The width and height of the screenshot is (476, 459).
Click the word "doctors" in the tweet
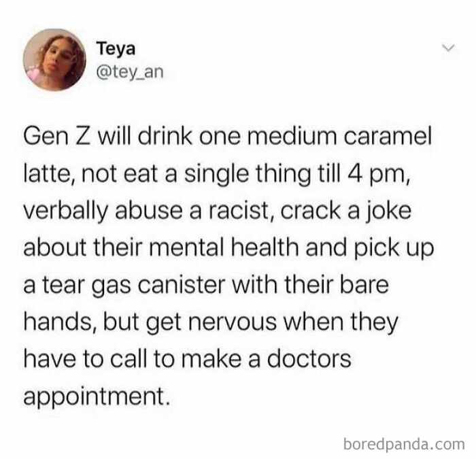coord(309,359)
